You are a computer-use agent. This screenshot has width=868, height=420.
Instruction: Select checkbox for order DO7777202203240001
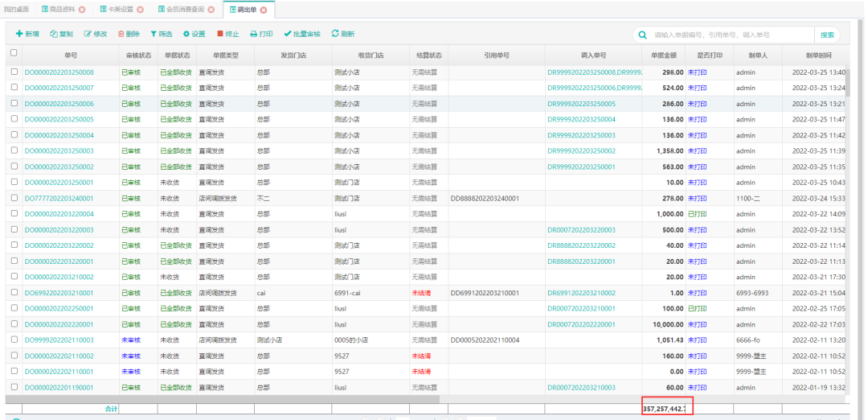pyautogui.click(x=14, y=198)
